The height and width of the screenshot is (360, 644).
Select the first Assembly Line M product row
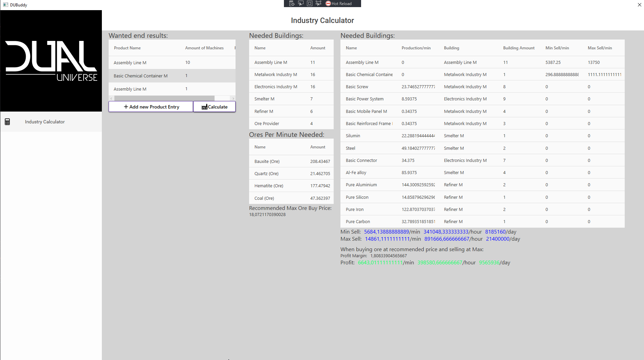(172, 63)
